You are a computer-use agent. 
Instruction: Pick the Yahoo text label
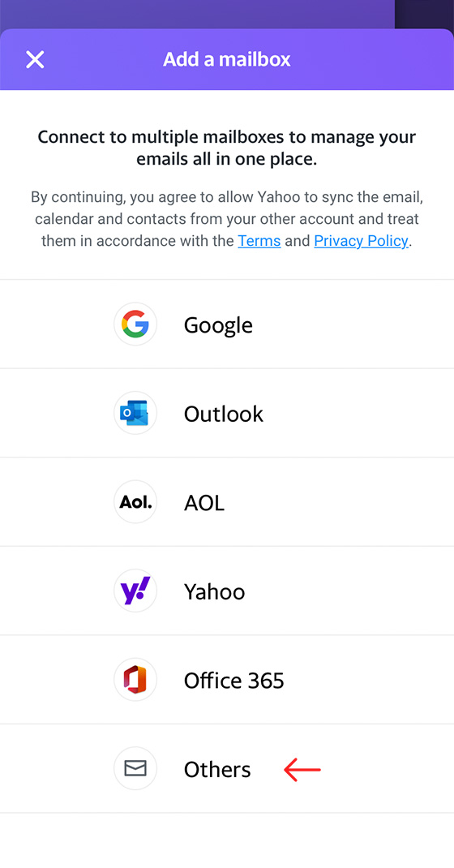(x=215, y=591)
